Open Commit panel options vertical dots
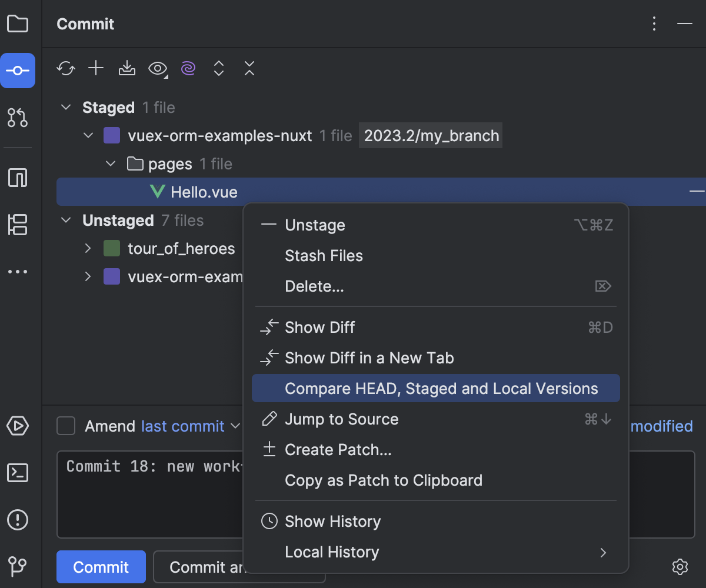706x588 pixels. pos(654,24)
